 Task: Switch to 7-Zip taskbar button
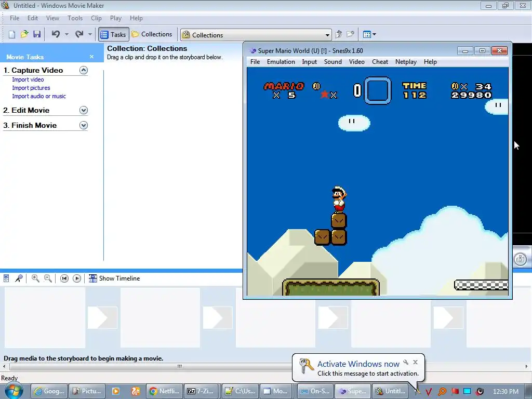coord(201,391)
